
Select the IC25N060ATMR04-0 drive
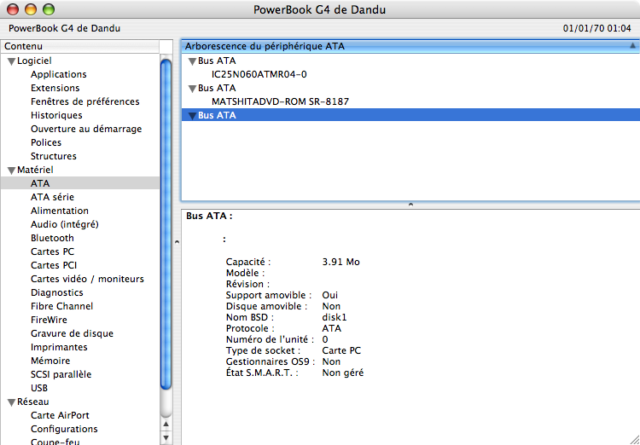pos(259,74)
